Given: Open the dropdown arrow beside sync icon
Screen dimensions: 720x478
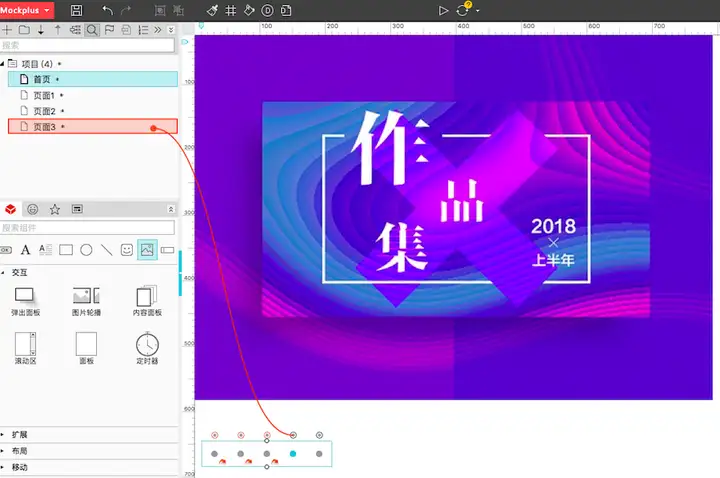Looking at the screenshot, I should pos(478,11).
